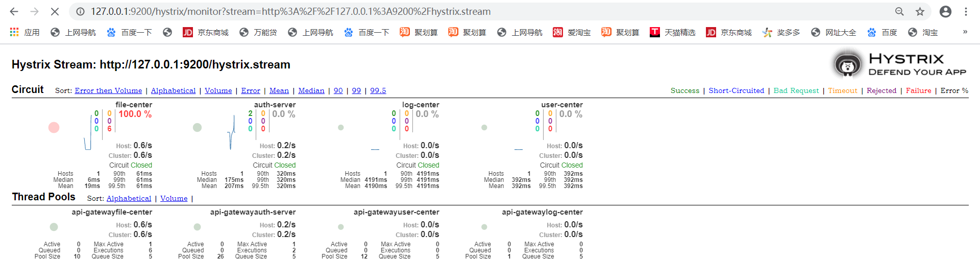
Task: Click the Bad Request legend label
Action: pyautogui.click(x=796, y=90)
